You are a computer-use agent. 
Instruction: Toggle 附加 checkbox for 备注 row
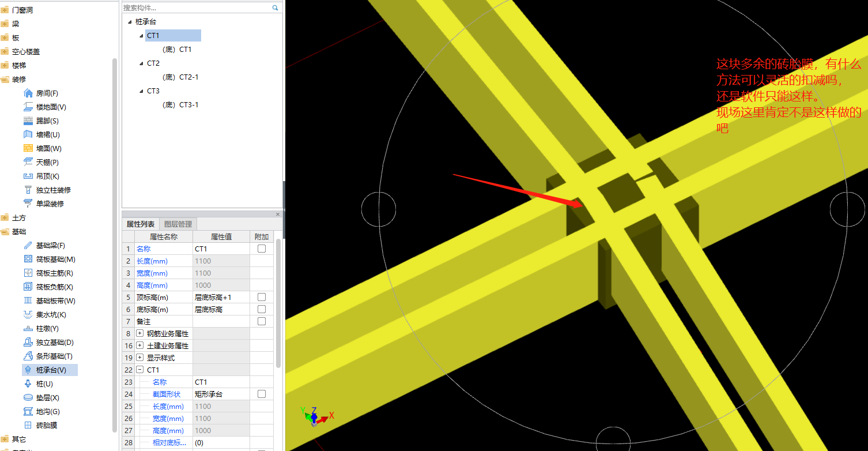[x=262, y=321]
